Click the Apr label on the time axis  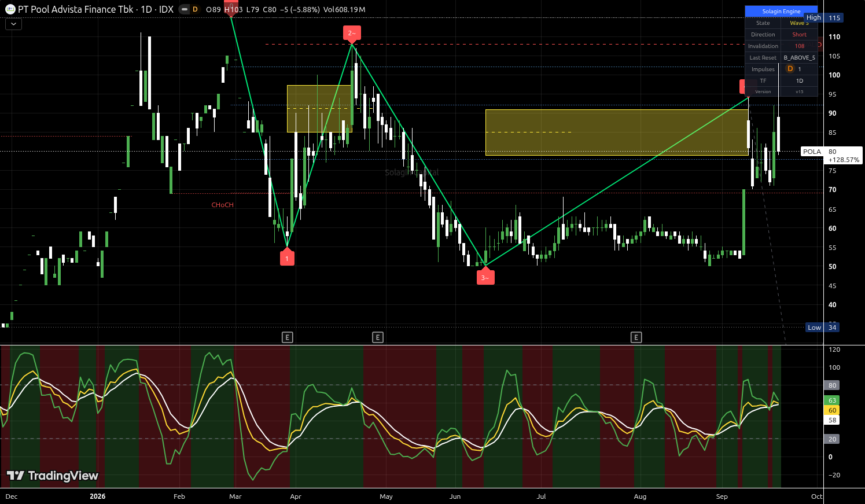pyautogui.click(x=296, y=496)
